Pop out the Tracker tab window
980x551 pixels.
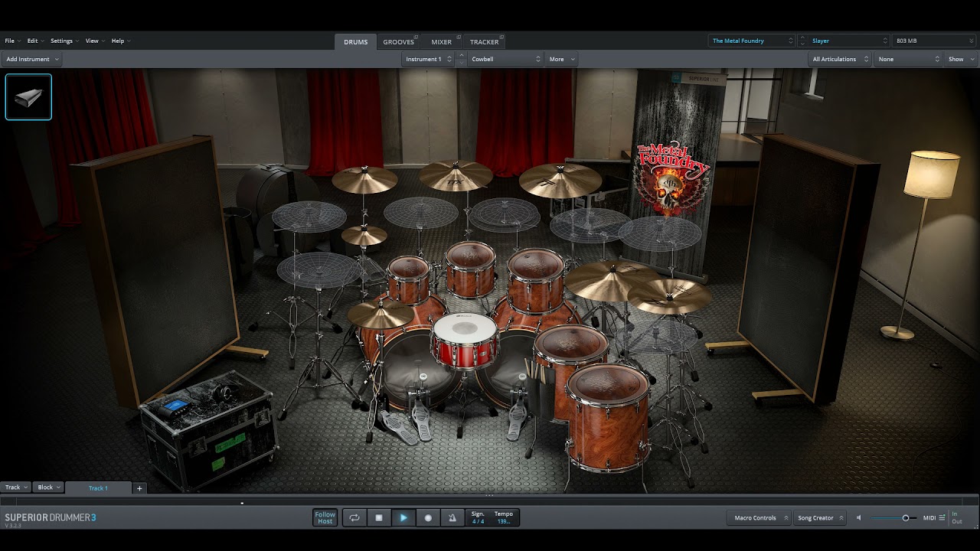501,37
